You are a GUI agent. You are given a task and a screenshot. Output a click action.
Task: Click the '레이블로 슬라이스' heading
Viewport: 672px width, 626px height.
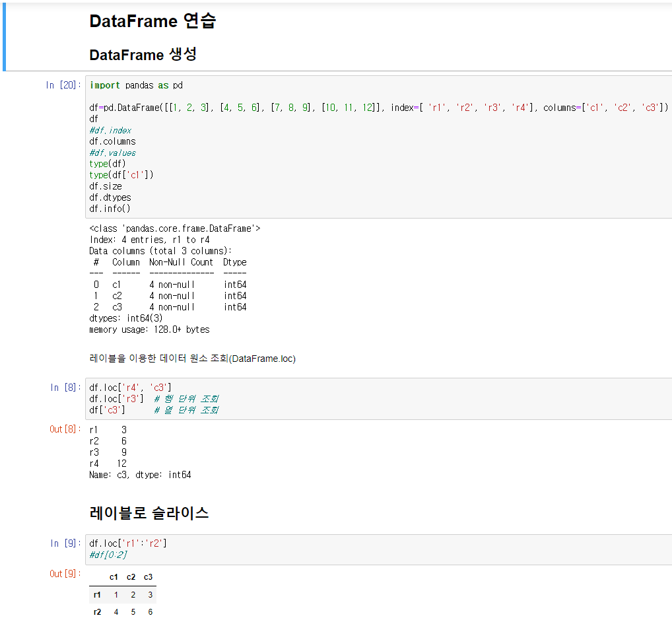point(149,513)
